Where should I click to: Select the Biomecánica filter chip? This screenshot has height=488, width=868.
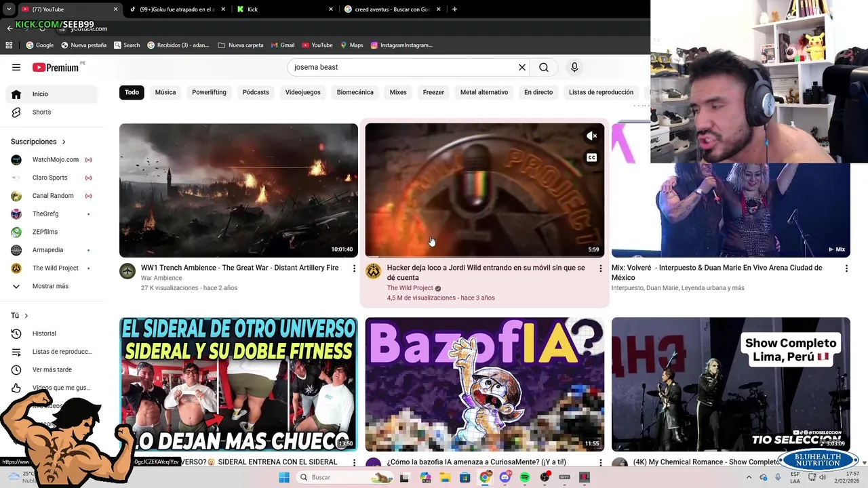[355, 92]
